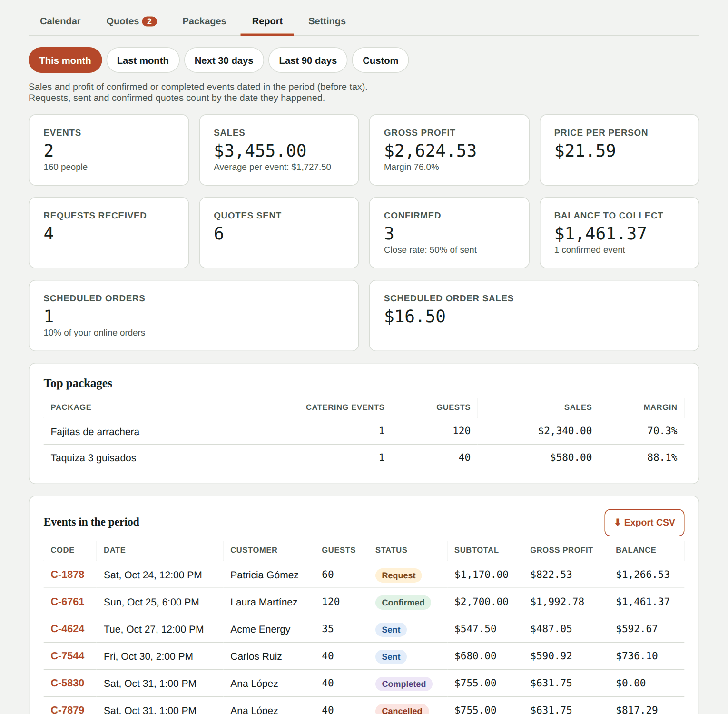Click the Gross Profit value $2,624.53
The image size is (728, 714).
[x=430, y=151]
